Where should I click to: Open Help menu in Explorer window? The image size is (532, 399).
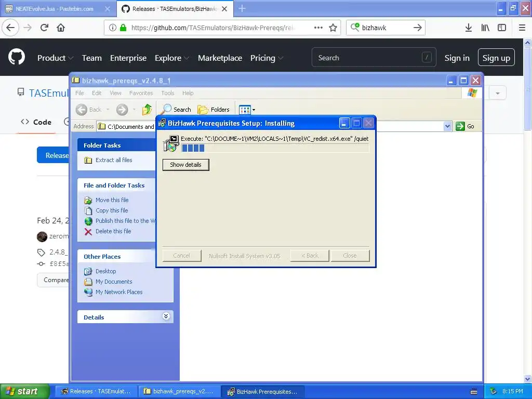pyautogui.click(x=188, y=93)
